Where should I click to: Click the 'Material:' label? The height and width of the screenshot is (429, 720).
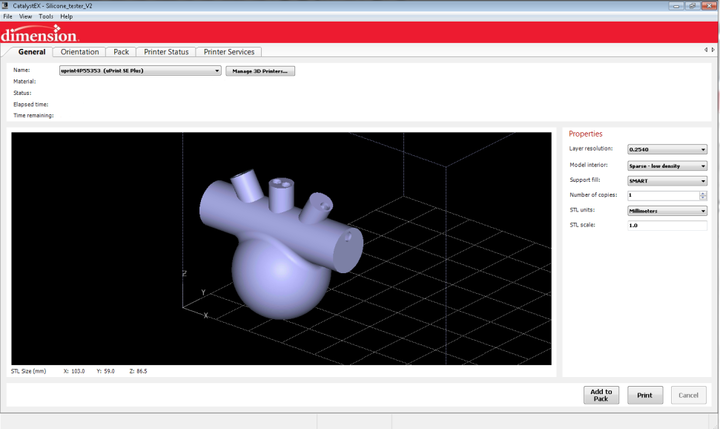click(24, 81)
